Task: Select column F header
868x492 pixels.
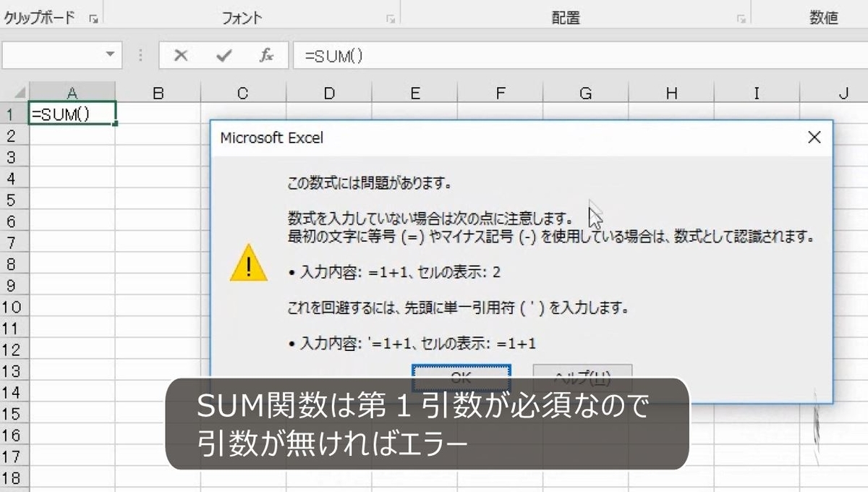Action: pos(501,93)
